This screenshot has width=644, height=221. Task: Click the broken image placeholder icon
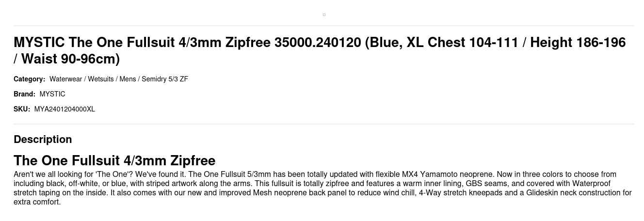(x=324, y=15)
